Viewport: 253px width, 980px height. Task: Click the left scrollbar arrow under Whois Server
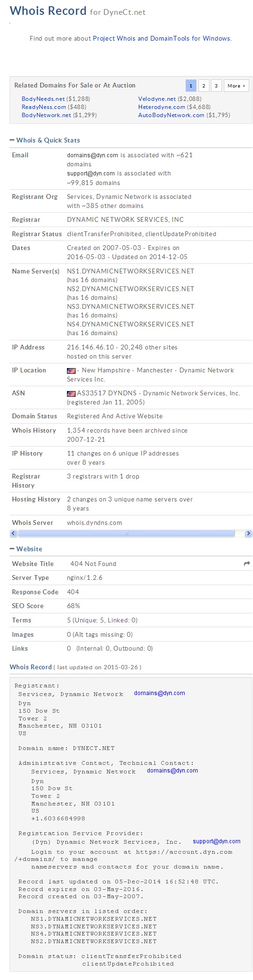(x=13, y=533)
